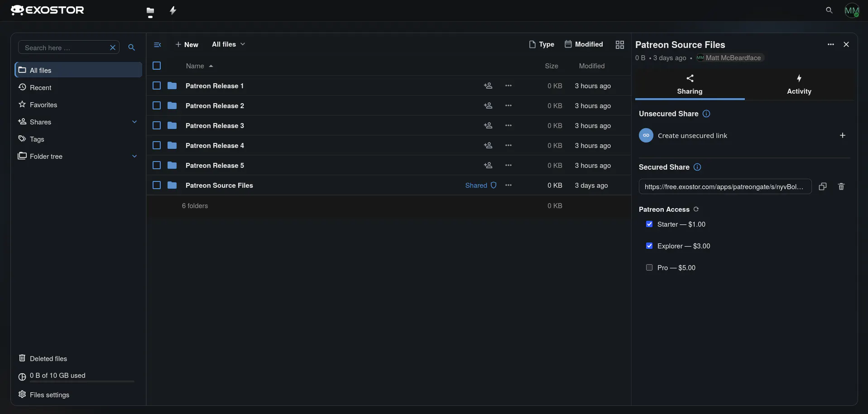Enable Pro — $5.00 tier
The height and width of the screenshot is (414, 868).
(649, 267)
